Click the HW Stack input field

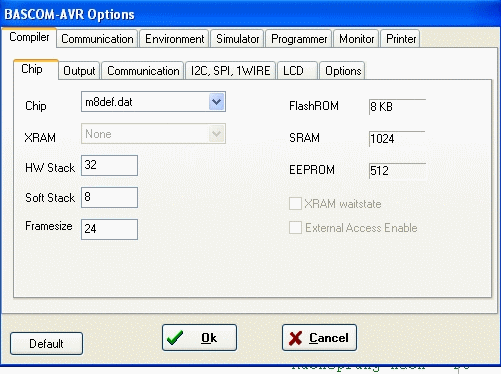click(109, 165)
